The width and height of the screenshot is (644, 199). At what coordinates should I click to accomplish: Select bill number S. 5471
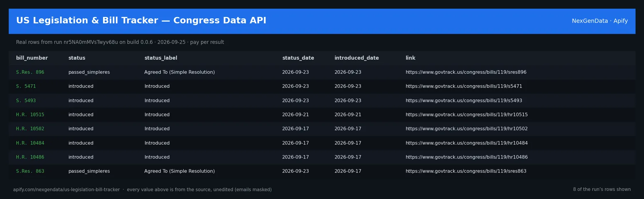click(x=26, y=86)
